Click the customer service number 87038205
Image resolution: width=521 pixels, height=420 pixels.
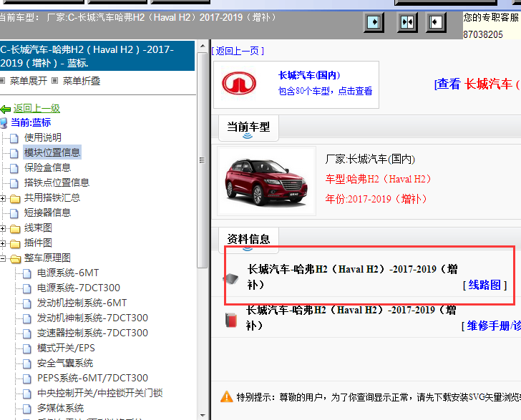point(483,34)
